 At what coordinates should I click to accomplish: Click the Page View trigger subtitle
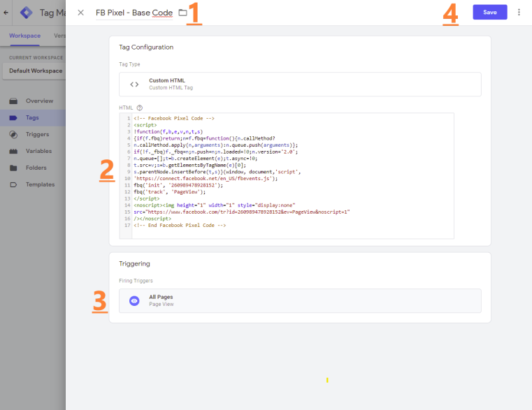(x=161, y=305)
